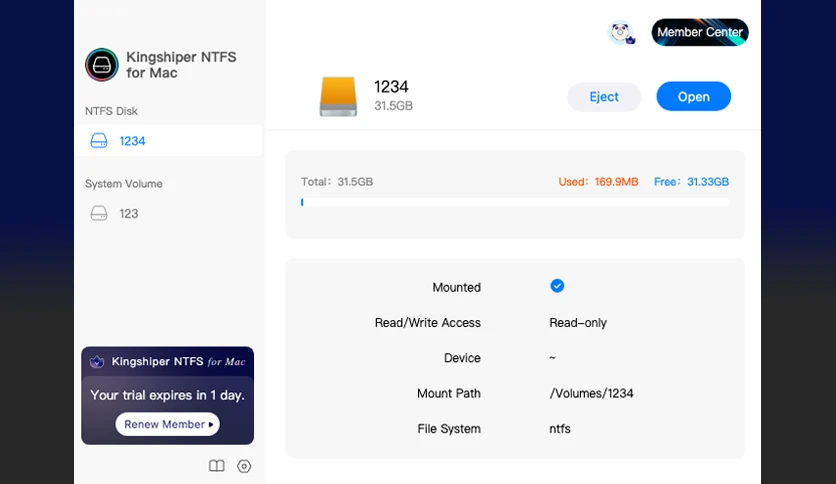Screen dimensions: 836x484
Task: Open the Member Center
Action: coord(700,33)
